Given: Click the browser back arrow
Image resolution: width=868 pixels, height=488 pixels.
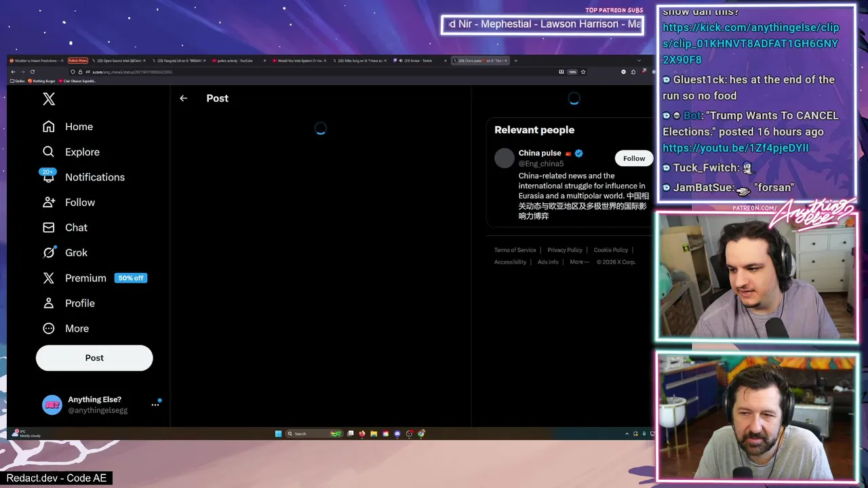Looking at the screenshot, I should (x=13, y=72).
